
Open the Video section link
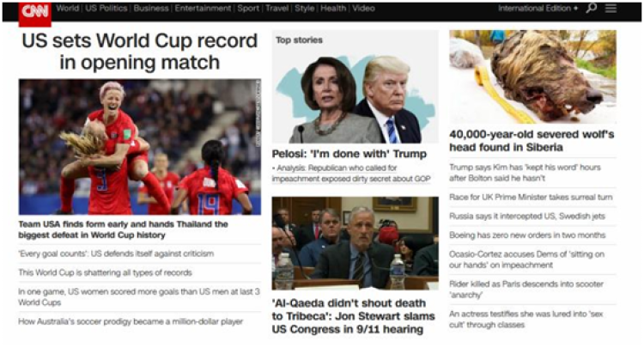point(363,9)
